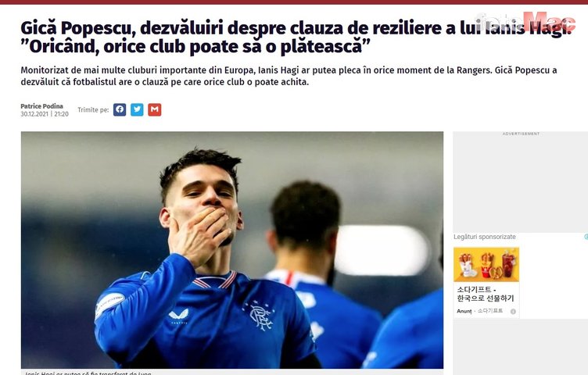Viewport: 588px width, 375px height.
Task: Click the empty advertisement placeholder box
Action: [x=521, y=184]
